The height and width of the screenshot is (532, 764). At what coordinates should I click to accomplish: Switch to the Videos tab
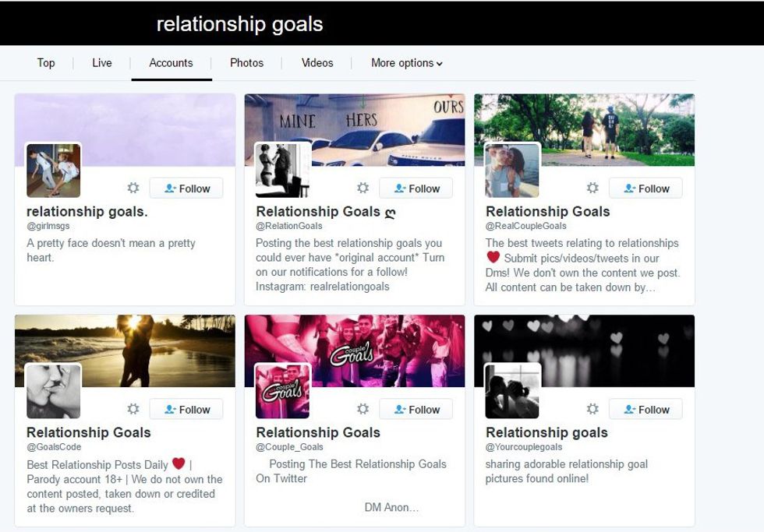(317, 63)
